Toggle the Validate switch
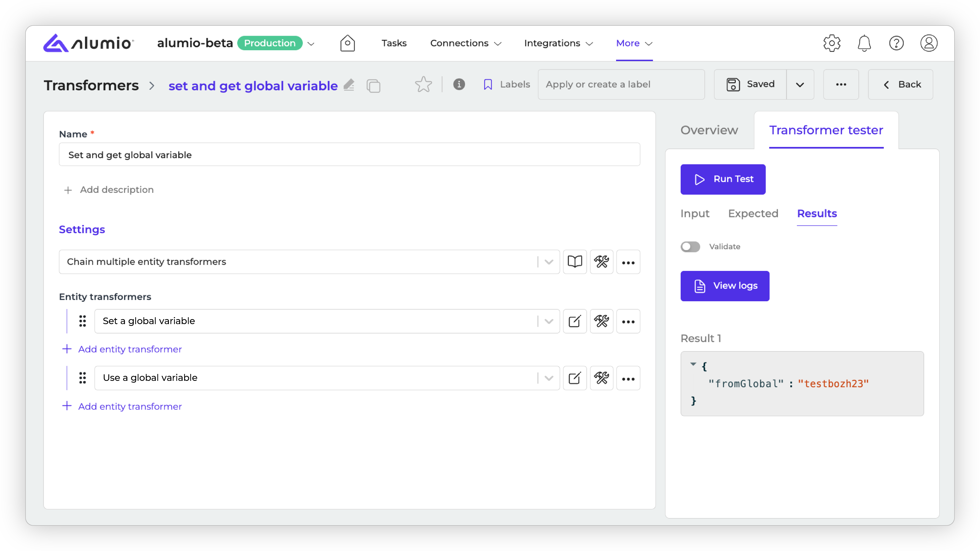 pos(690,247)
